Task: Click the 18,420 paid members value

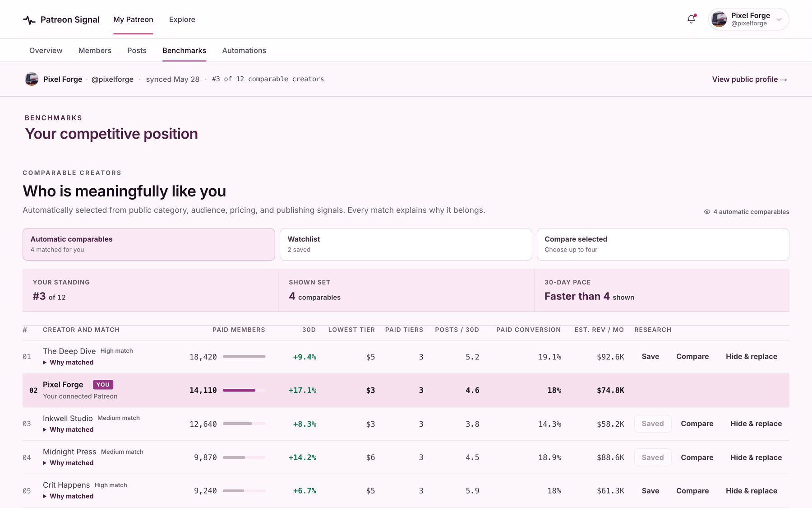Action: 203,357
